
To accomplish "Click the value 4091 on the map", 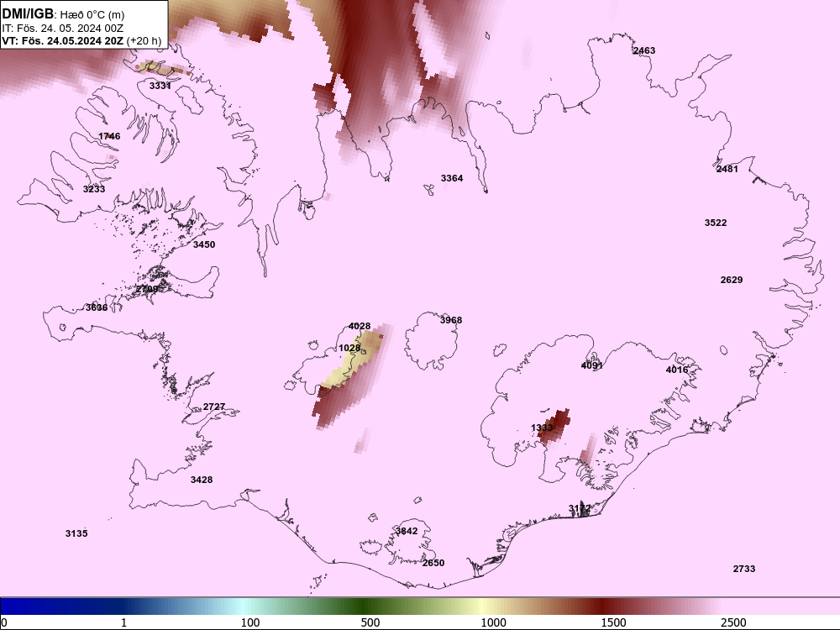I will click(x=592, y=366).
